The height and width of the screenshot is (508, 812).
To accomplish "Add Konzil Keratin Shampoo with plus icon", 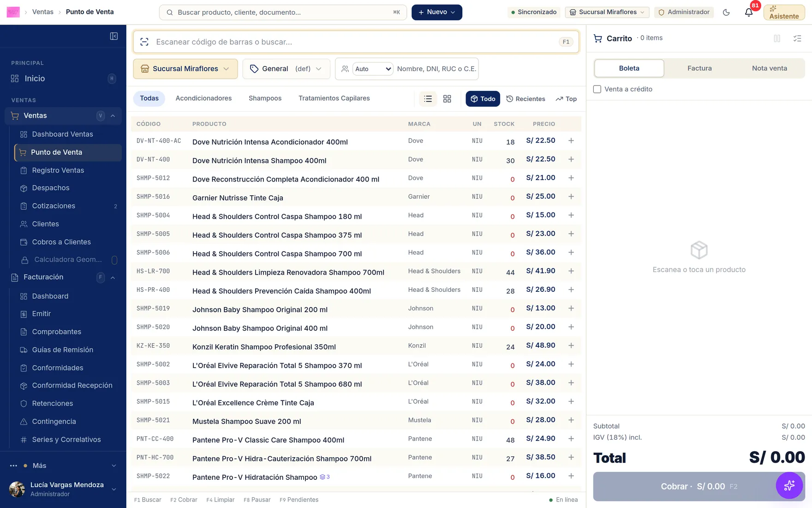I will pyautogui.click(x=571, y=346).
